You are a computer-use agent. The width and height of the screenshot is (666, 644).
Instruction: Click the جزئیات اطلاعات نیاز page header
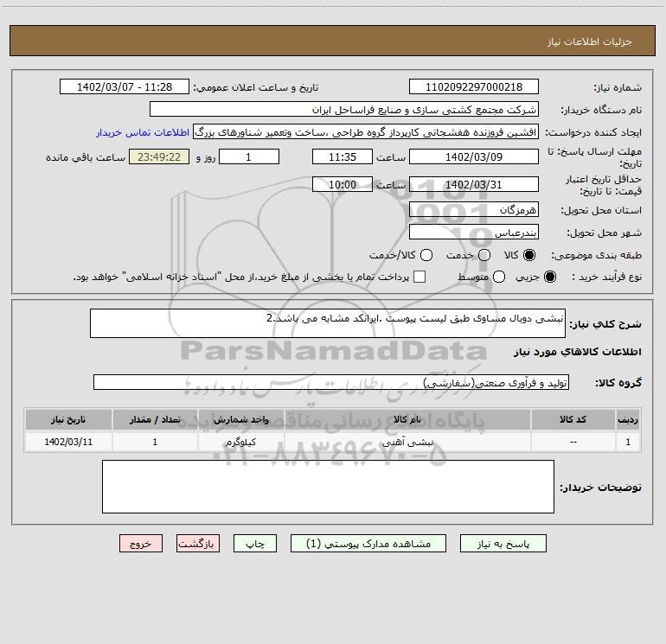click(x=590, y=41)
